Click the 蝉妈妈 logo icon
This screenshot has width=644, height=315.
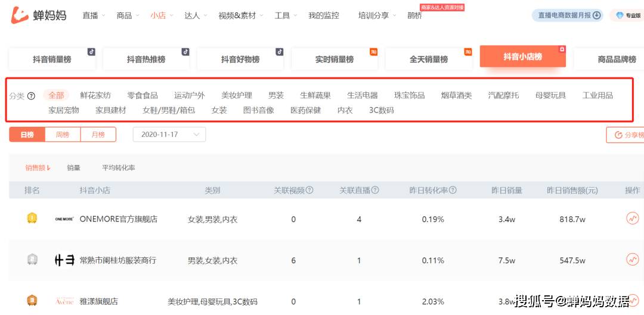[x=20, y=15]
